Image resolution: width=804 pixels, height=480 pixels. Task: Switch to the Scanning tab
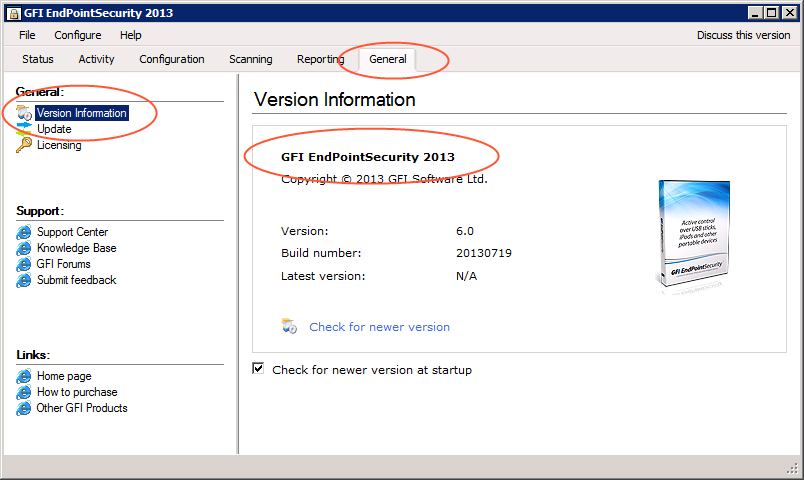click(251, 59)
